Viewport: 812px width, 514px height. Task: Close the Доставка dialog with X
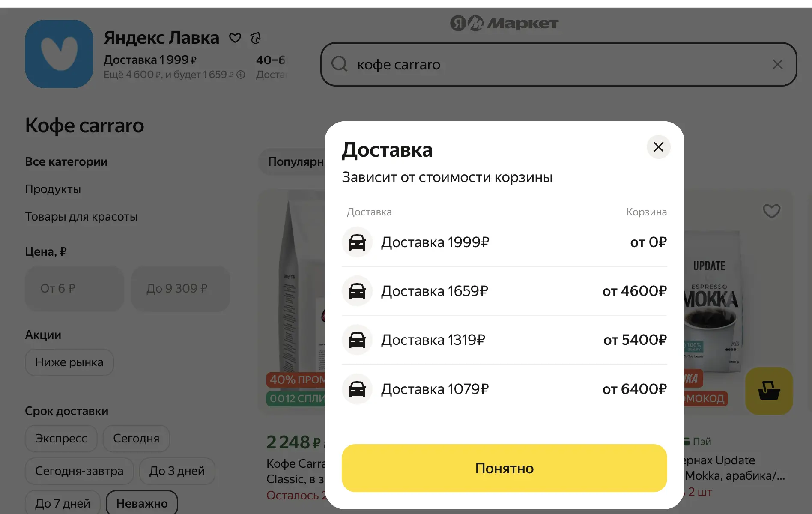pyautogui.click(x=659, y=147)
